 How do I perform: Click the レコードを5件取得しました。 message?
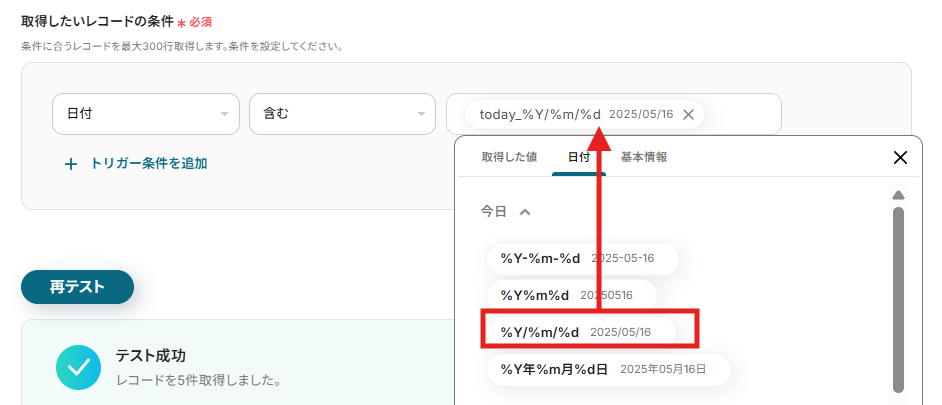[x=198, y=381]
